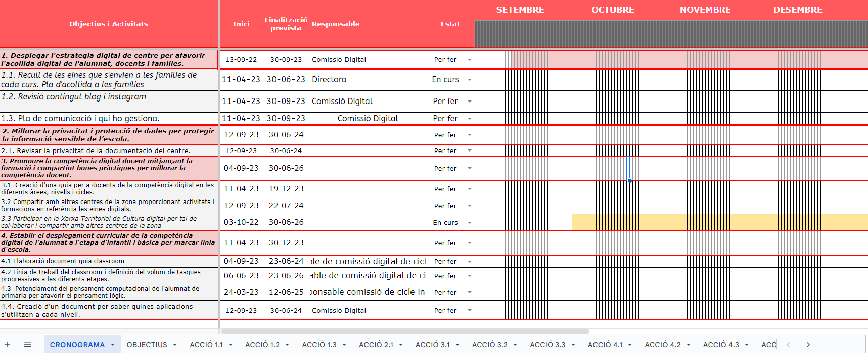868x353 pixels.
Task: Expand Estat dropdown for Directora row
Action: pyautogui.click(x=469, y=80)
